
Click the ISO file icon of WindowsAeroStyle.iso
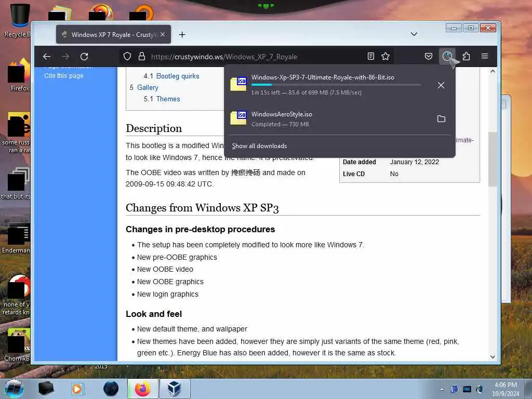point(238,118)
